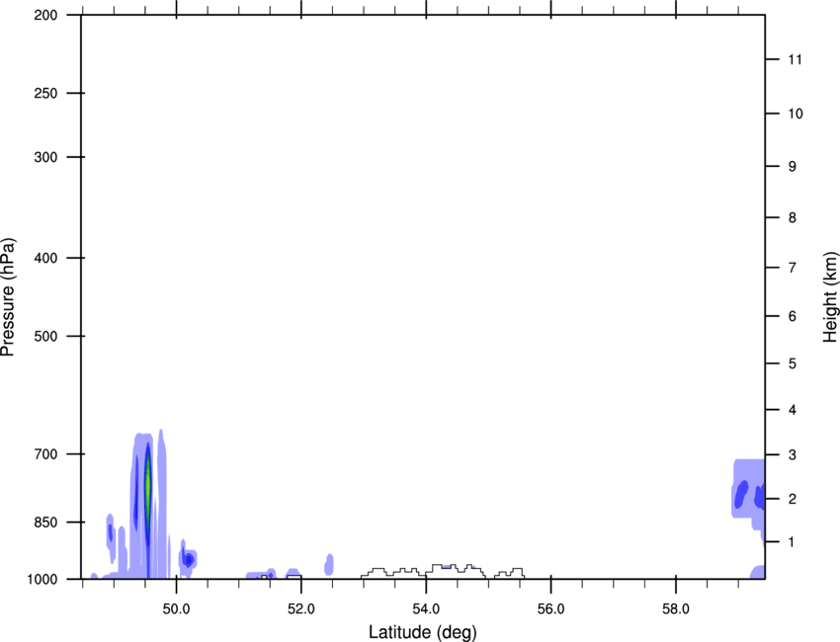Pick the 8 km height label

793,218
